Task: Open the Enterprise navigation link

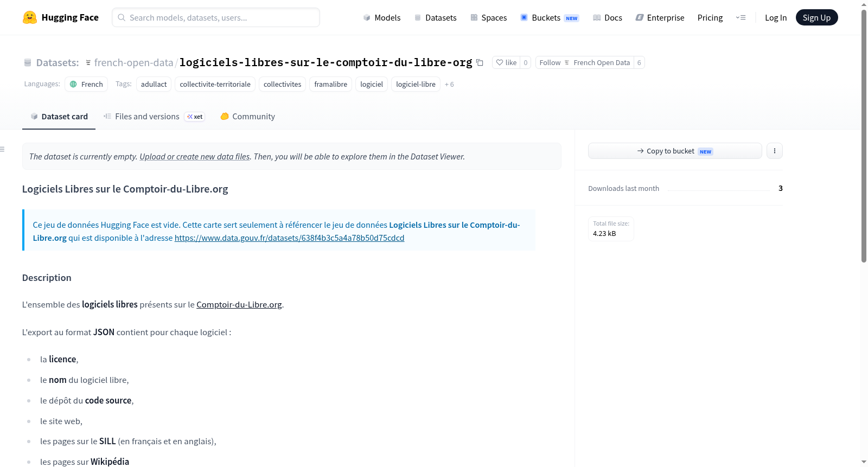Action: [660, 18]
